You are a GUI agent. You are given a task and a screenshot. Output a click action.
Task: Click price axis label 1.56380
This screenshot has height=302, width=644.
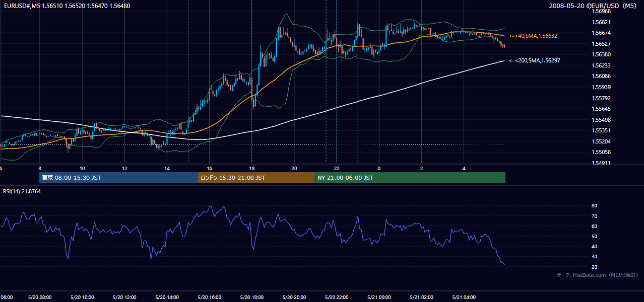click(601, 54)
